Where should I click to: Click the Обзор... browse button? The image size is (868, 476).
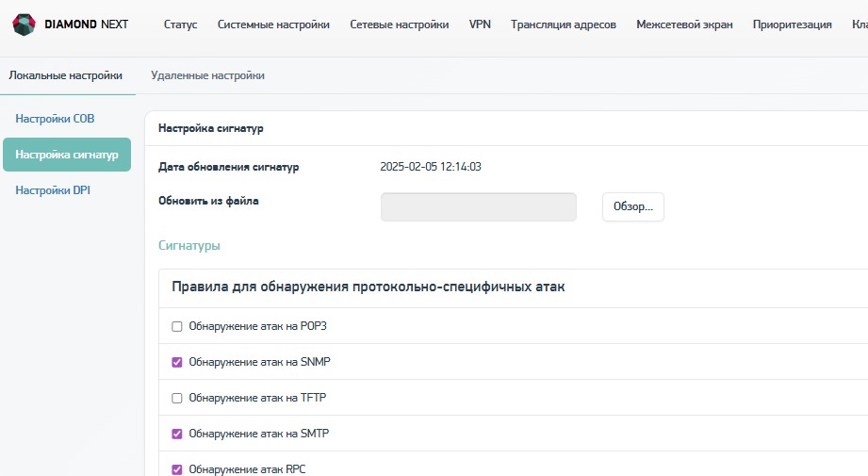click(633, 206)
